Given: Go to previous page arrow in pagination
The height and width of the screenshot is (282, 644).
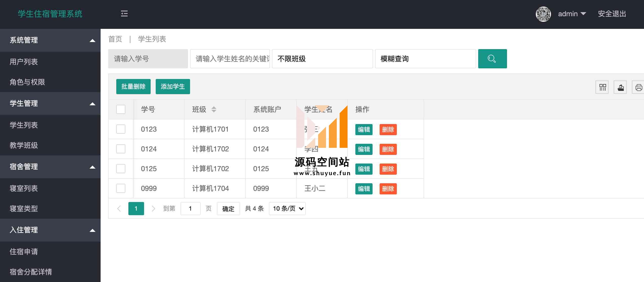Looking at the screenshot, I should tap(119, 209).
